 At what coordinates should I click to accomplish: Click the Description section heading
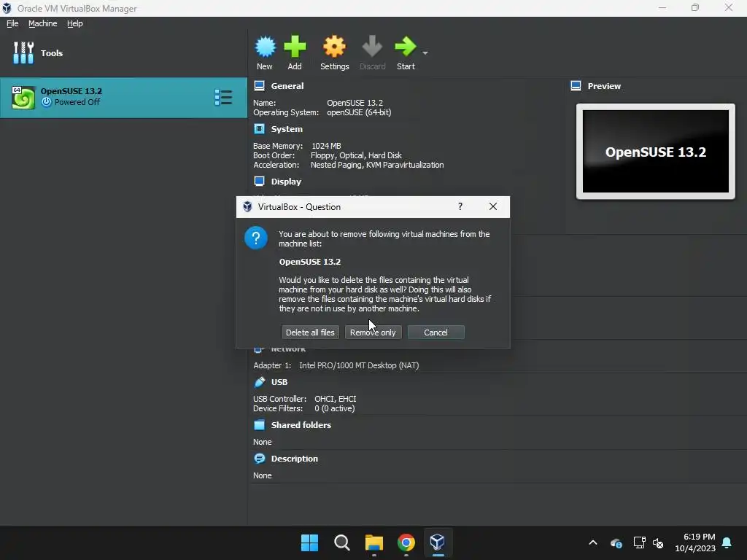coord(295,459)
